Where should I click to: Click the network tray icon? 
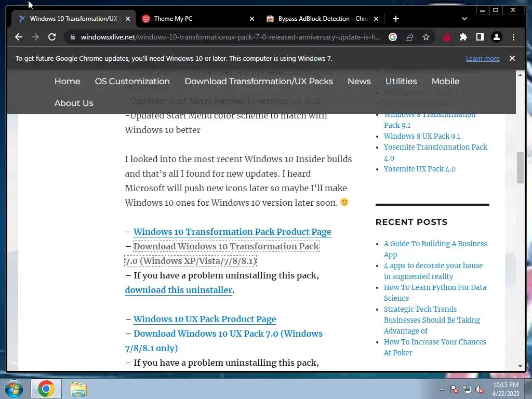click(x=467, y=389)
